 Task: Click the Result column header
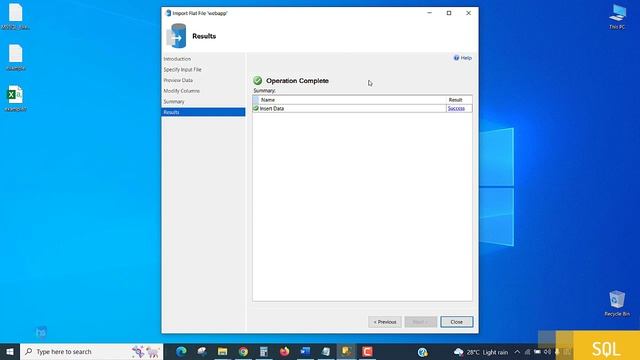pyautogui.click(x=459, y=100)
